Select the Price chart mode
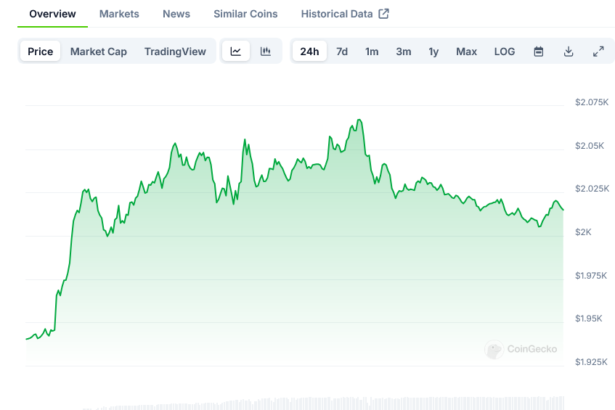615x410 pixels. pyautogui.click(x=41, y=52)
